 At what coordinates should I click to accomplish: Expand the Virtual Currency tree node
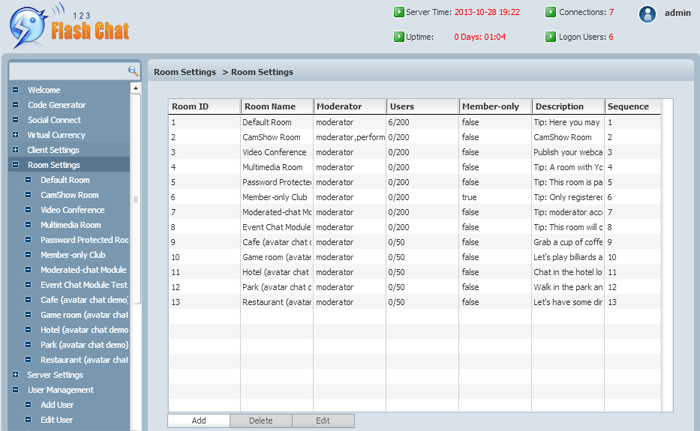(15, 135)
